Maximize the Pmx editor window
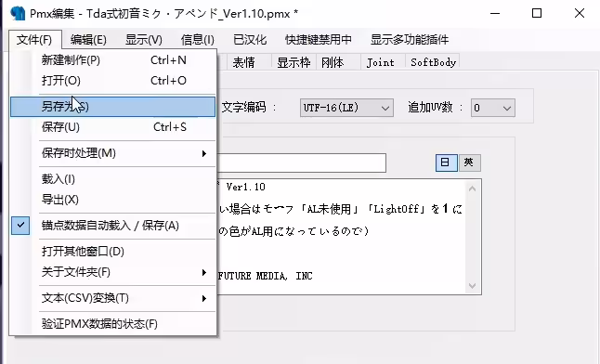Screen dimensions: 600x364 [537, 13]
